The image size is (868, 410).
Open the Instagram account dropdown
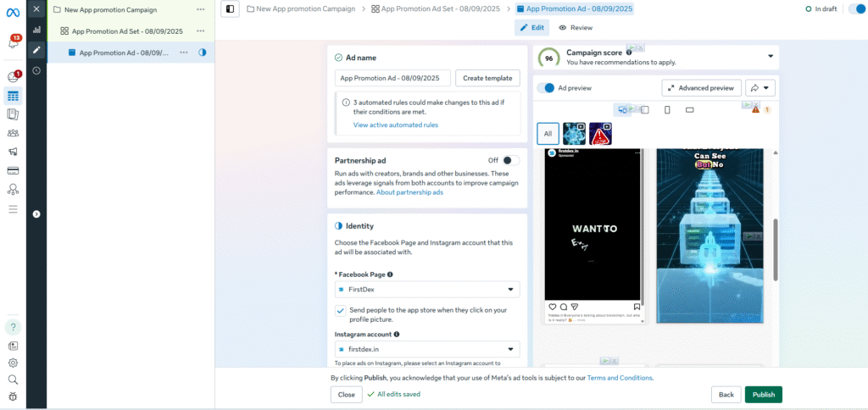coord(427,349)
